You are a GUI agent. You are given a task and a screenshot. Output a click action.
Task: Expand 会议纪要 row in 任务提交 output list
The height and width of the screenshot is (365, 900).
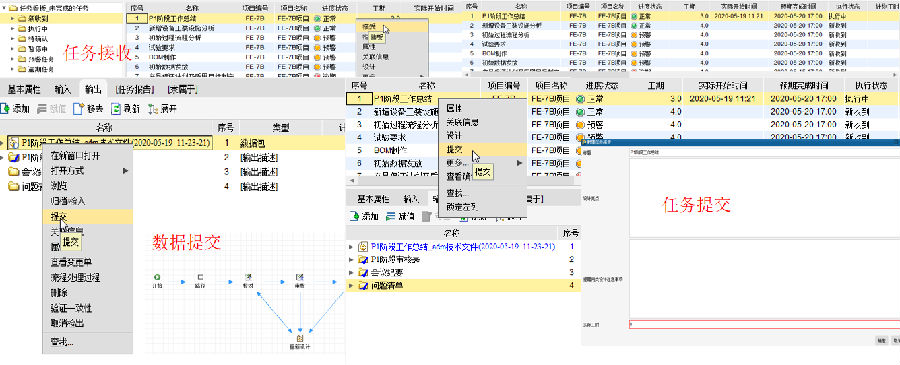[351, 272]
